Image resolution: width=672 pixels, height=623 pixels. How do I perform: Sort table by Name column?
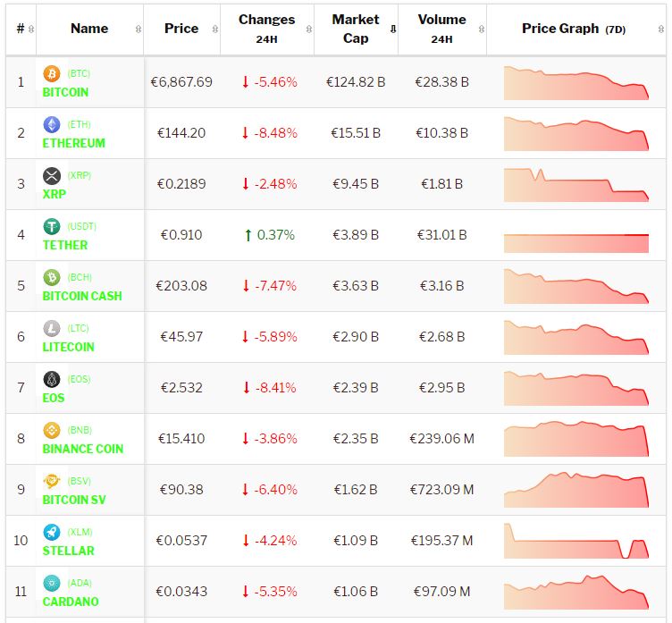pyautogui.click(x=89, y=29)
